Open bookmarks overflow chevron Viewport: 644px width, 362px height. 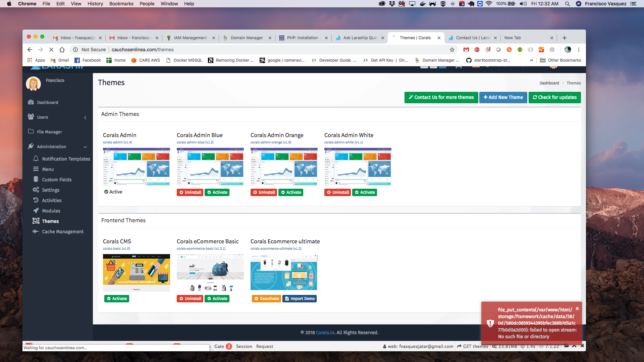pyautogui.click(x=532, y=60)
